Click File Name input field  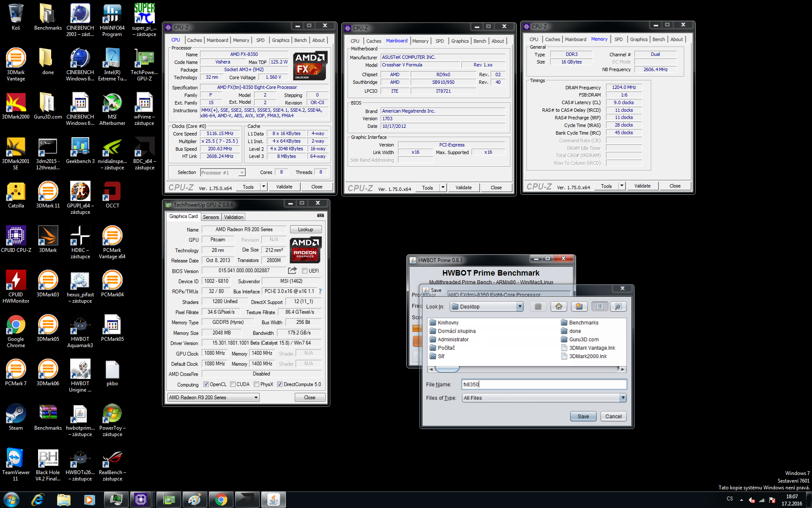pos(544,384)
